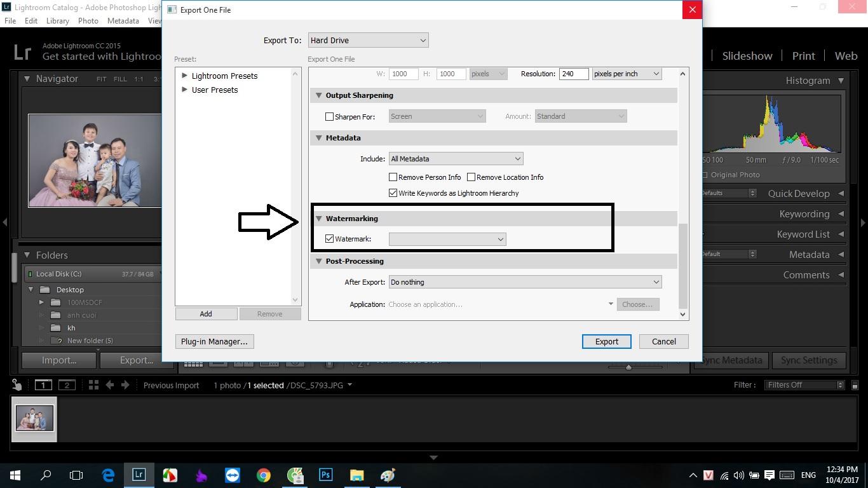Image resolution: width=868 pixels, height=488 pixels.
Task: Expand User Presets in preset list
Action: point(184,89)
